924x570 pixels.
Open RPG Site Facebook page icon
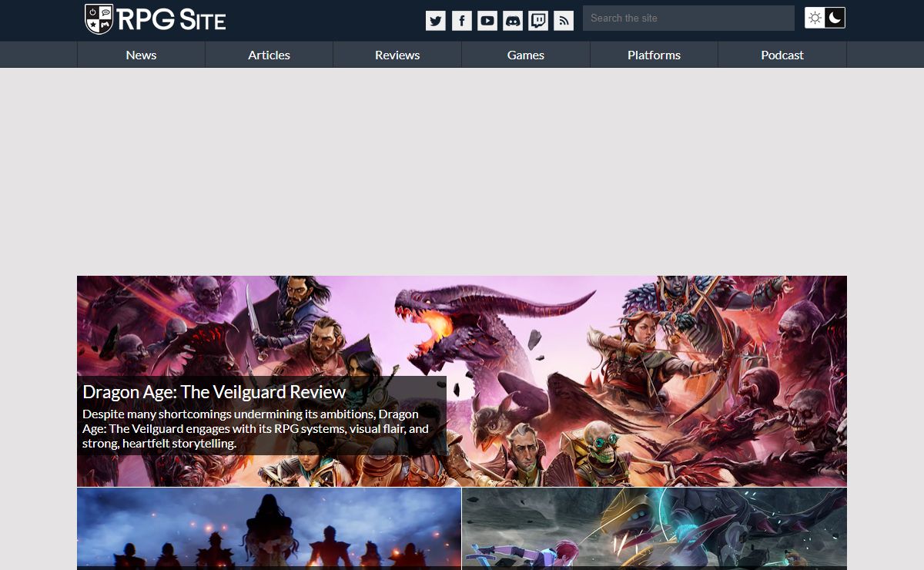(461, 21)
